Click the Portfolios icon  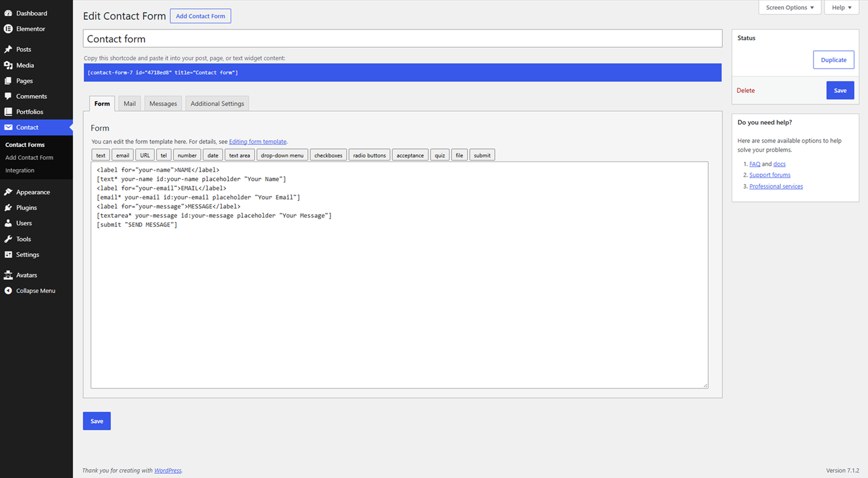point(8,112)
